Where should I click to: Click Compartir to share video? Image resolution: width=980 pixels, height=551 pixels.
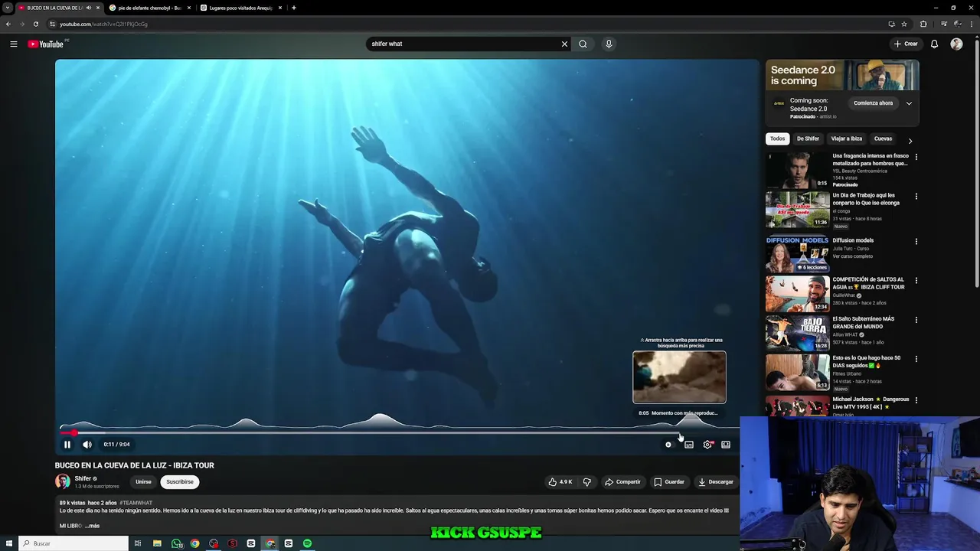622,482
